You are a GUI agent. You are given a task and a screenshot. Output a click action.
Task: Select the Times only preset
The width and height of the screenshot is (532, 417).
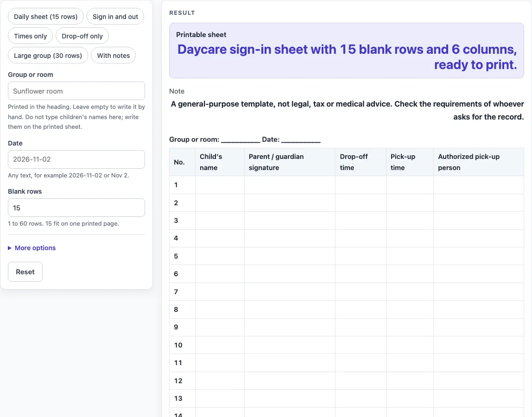31,36
